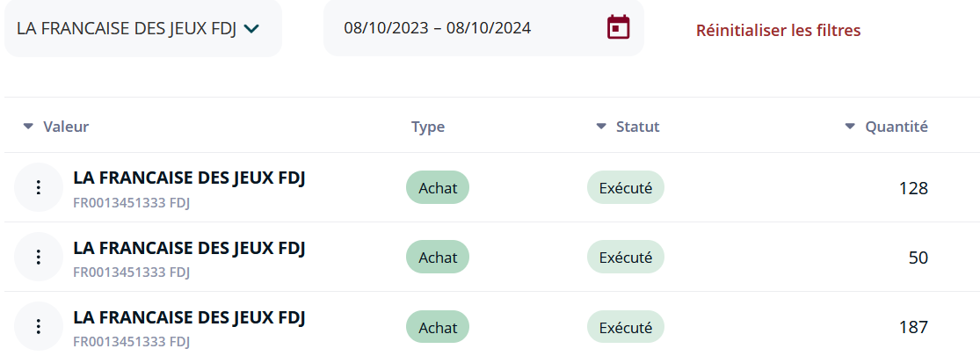Click Achat badge on the third order
This screenshot has height=356, width=980.
[438, 327]
